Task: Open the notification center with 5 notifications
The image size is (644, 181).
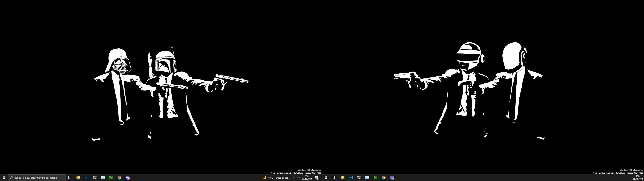Action: (x=317, y=178)
